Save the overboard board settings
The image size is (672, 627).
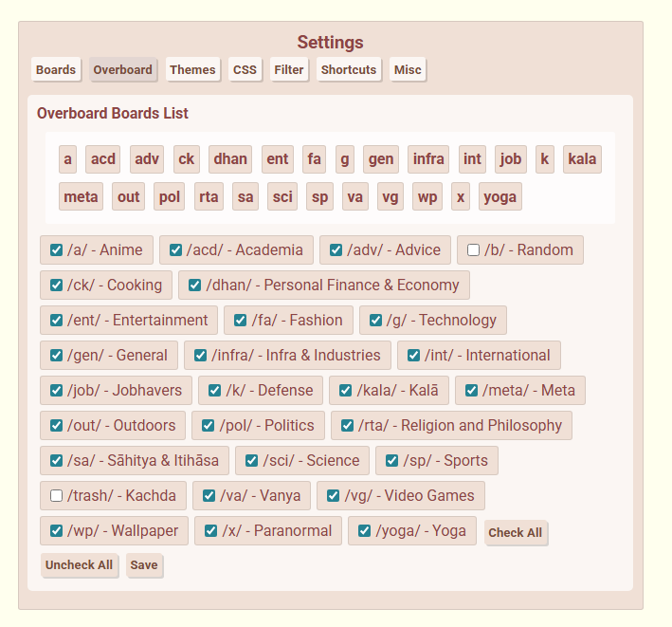(x=144, y=565)
